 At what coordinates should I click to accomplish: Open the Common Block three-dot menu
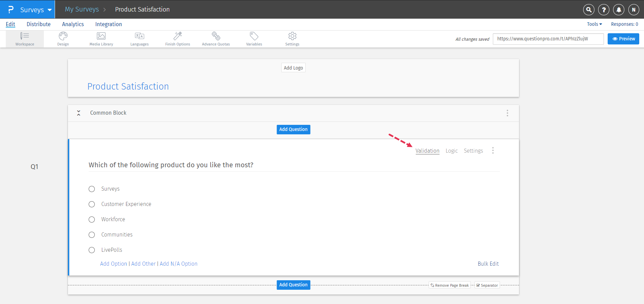[507, 113]
